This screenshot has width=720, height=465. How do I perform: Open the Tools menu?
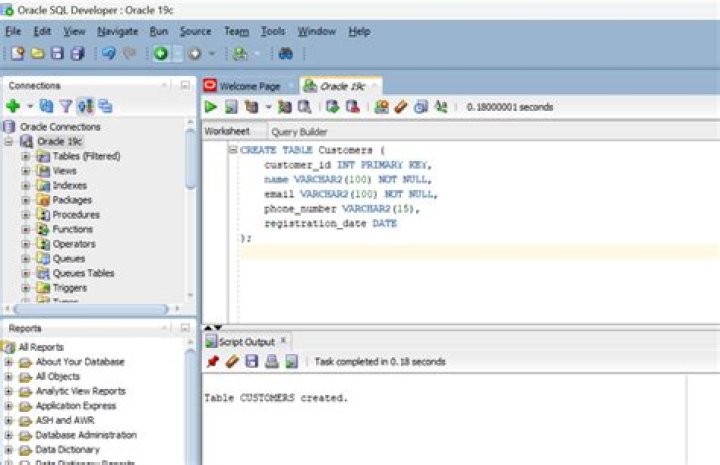click(x=273, y=31)
